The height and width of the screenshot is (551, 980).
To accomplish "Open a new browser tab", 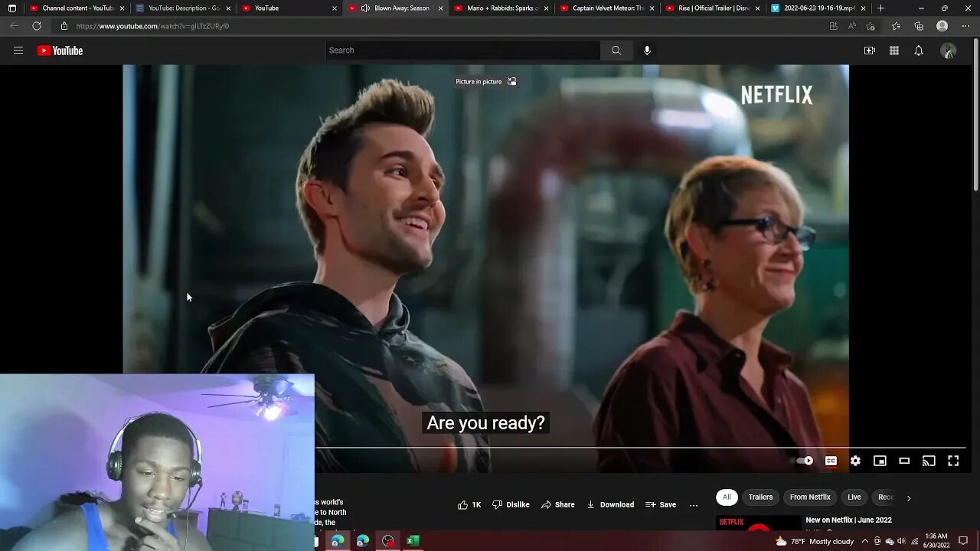I will [x=880, y=8].
